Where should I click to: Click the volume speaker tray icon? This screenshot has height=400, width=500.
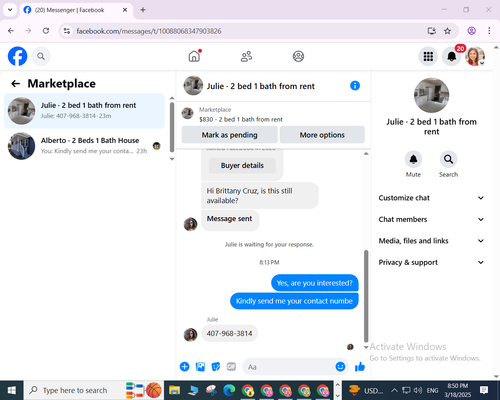(418, 390)
